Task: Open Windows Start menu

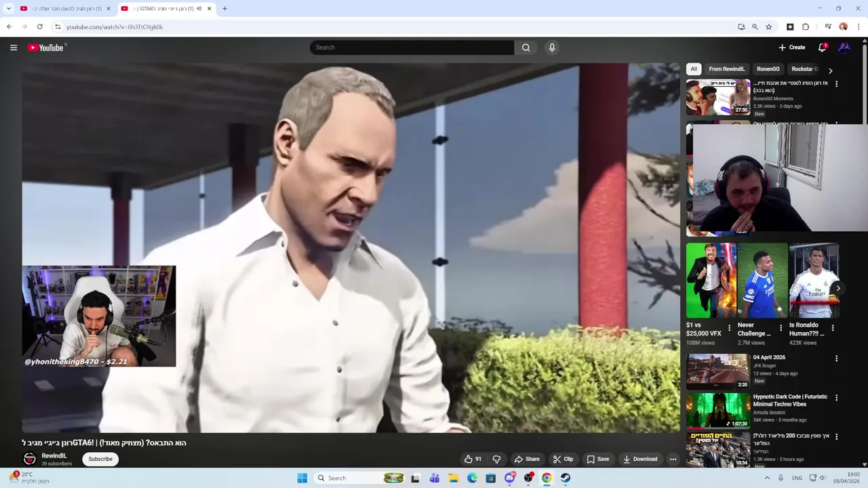Action: pos(302,478)
